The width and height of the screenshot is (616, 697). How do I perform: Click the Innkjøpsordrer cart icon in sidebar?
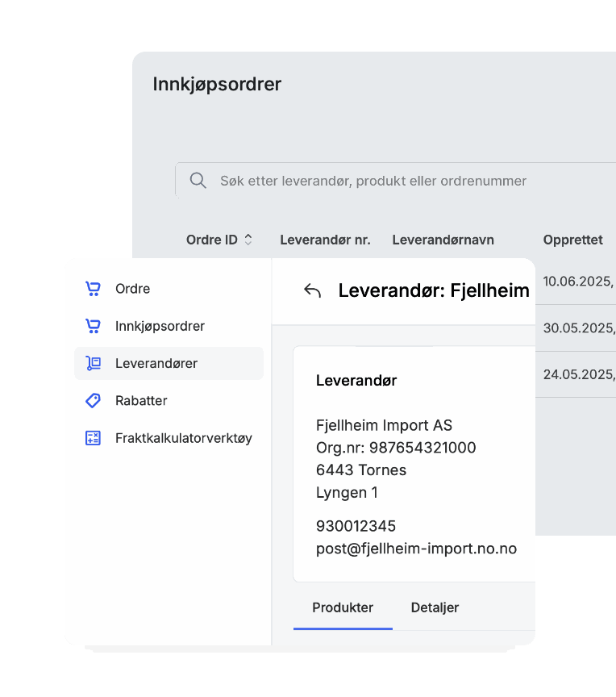pos(93,326)
